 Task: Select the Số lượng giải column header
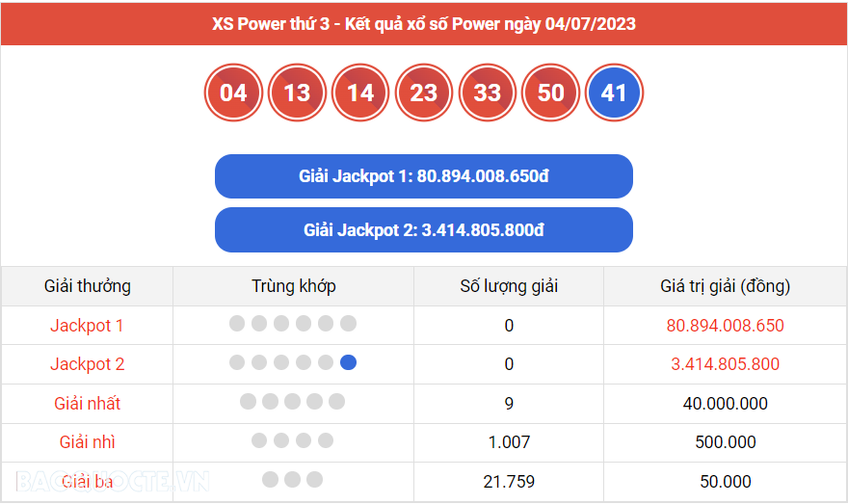click(509, 286)
